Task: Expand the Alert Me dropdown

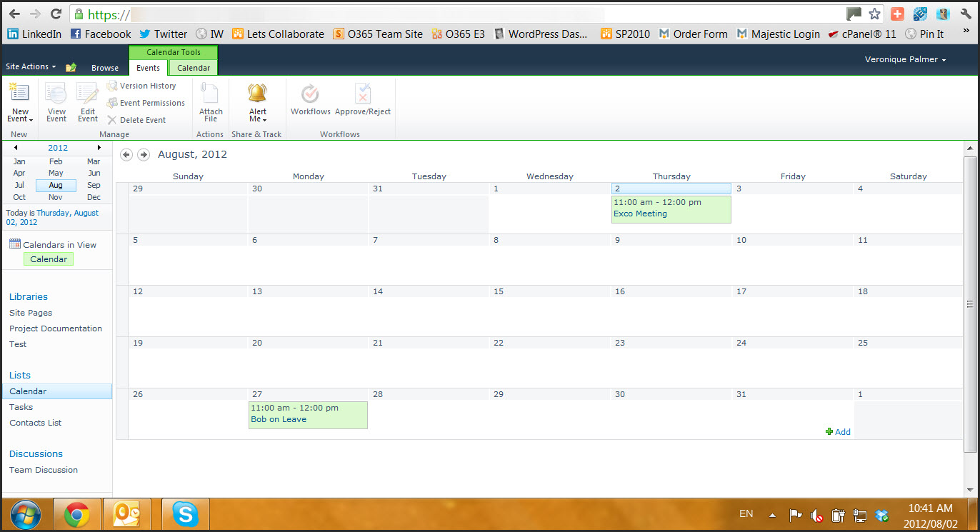Action: [x=257, y=102]
